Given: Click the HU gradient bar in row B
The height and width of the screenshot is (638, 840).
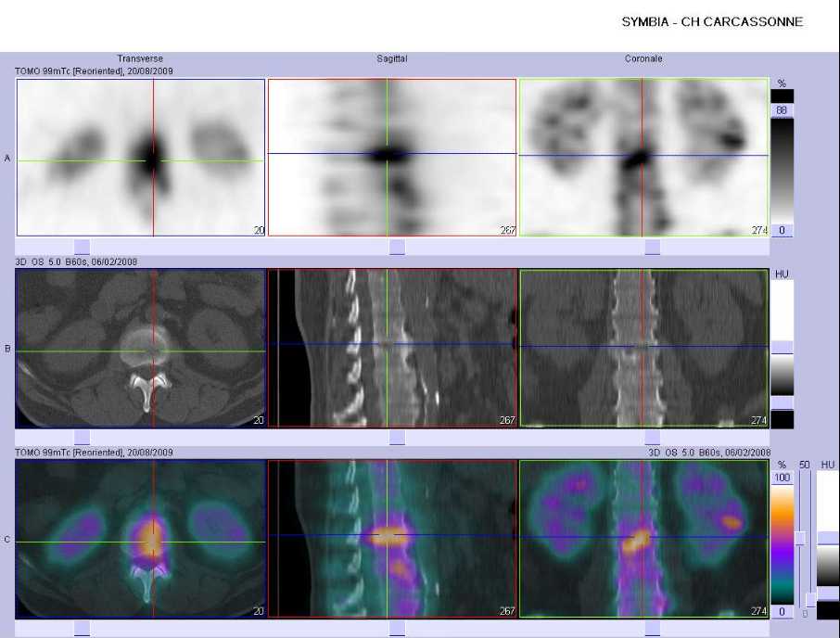Looking at the screenshot, I should tap(783, 375).
